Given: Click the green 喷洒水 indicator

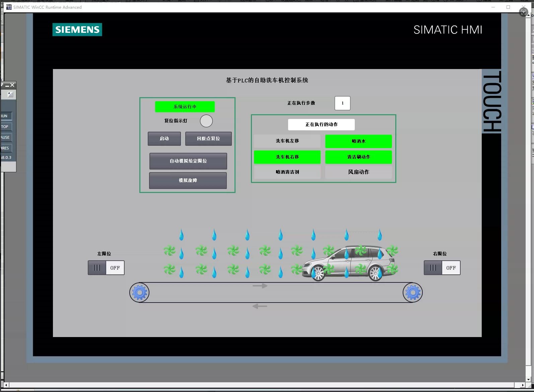Looking at the screenshot, I should [x=358, y=141].
